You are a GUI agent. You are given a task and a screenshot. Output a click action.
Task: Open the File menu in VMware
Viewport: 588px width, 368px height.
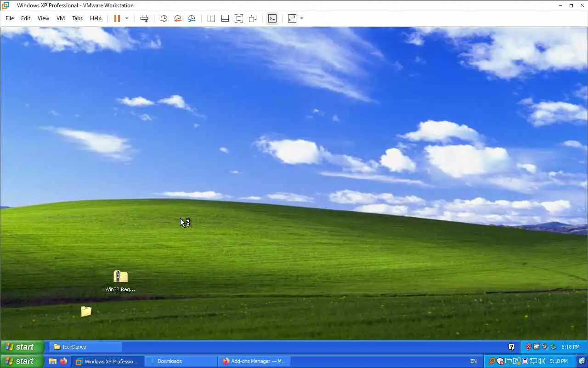10,18
